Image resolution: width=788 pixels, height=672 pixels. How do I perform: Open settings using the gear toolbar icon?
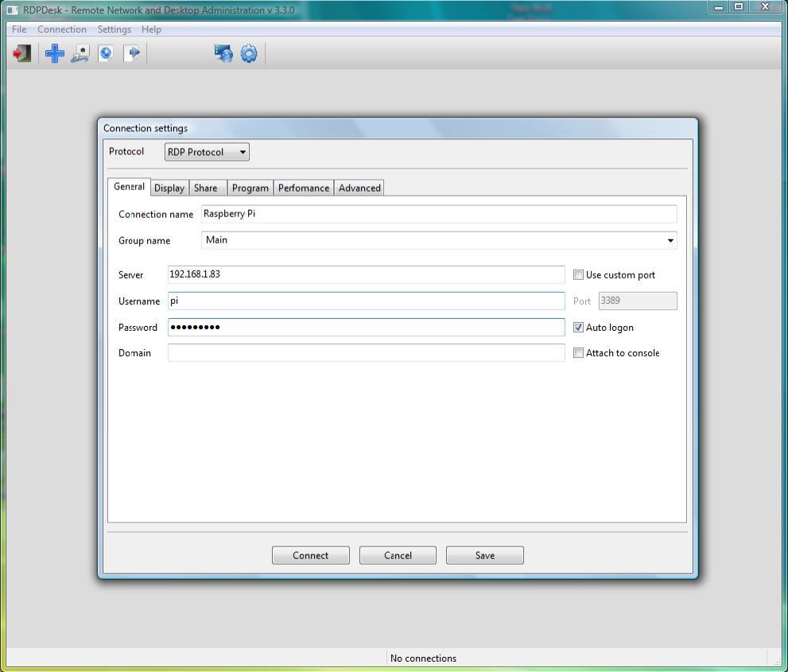(x=249, y=53)
